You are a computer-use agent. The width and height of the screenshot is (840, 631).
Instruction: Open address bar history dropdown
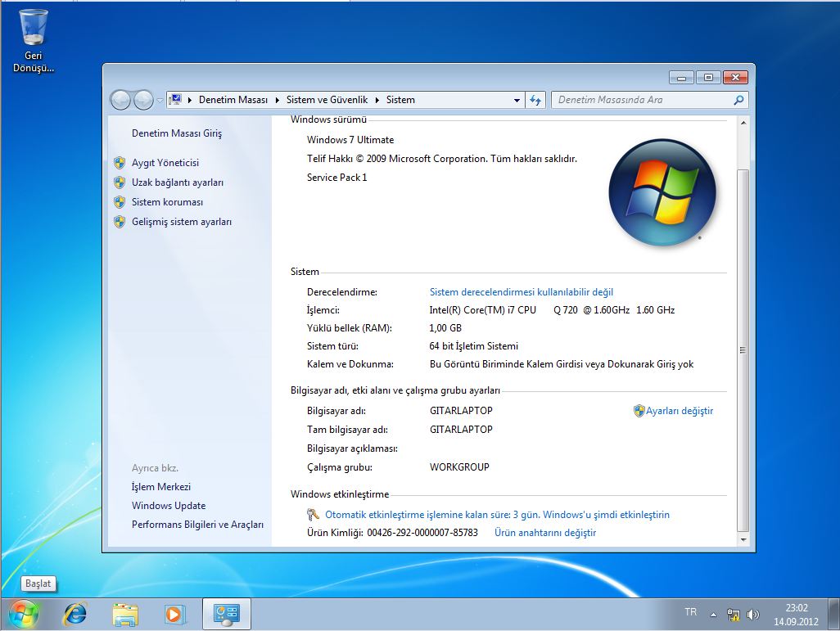517,100
